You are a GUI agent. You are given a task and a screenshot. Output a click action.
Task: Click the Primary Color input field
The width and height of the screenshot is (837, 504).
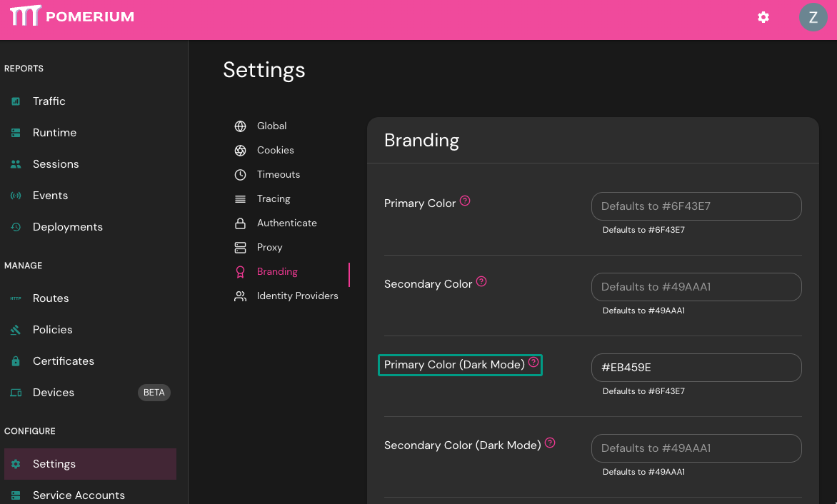[x=696, y=206]
